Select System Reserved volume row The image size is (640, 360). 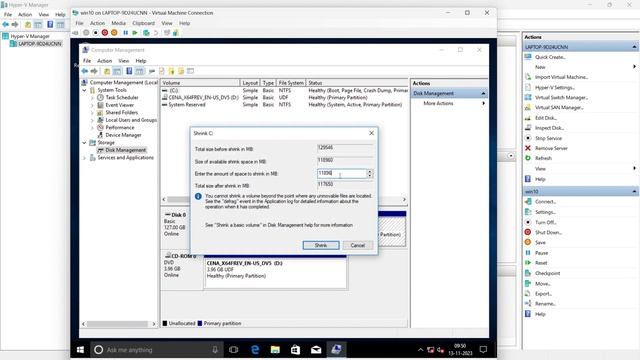(284, 105)
